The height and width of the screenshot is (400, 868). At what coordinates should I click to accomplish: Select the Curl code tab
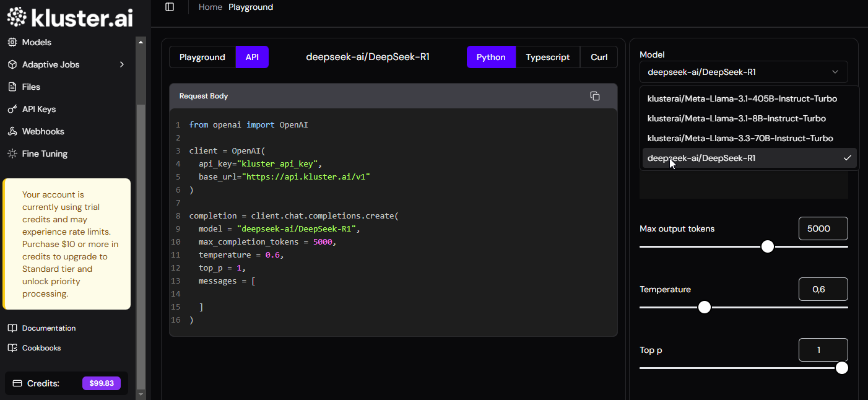[x=599, y=57]
